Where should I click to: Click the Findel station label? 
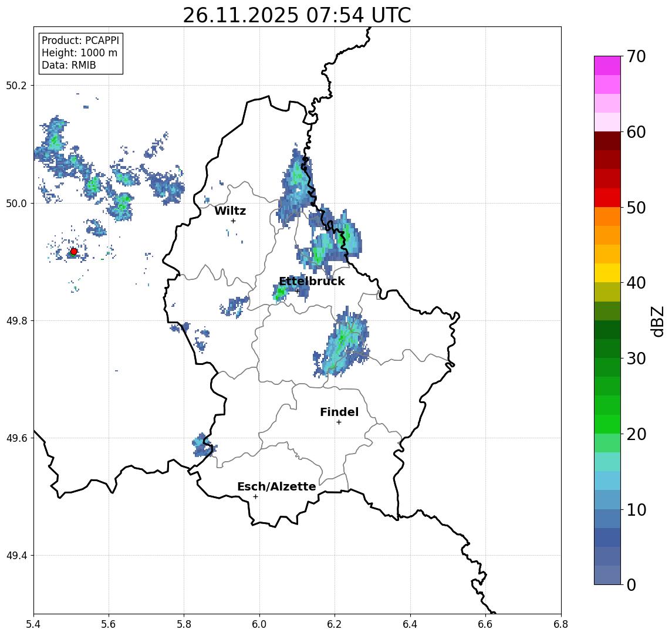pos(339,412)
